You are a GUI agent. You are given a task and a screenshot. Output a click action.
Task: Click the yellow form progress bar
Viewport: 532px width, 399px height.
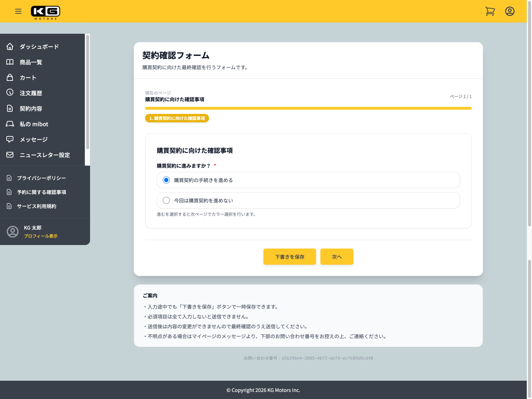pos(308,108)
